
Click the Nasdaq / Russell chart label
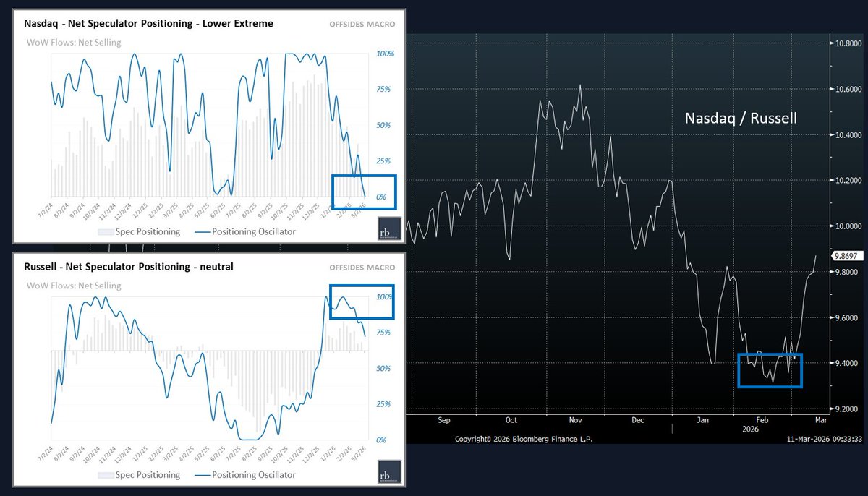click(x=741, y=118)
